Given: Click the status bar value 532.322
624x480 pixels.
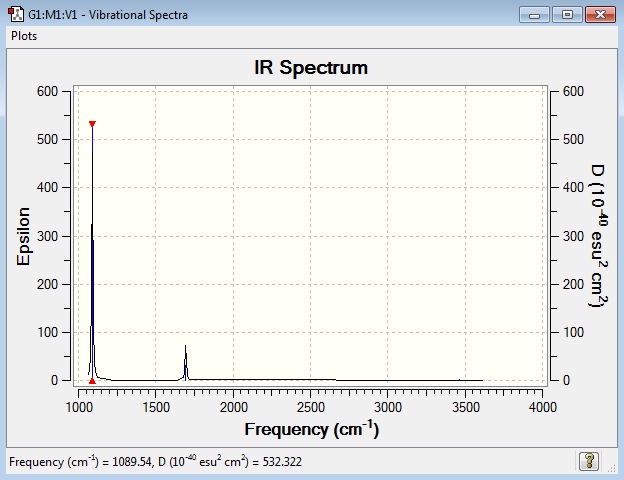Looking at the screenshot, I should (x=282, y=462).
